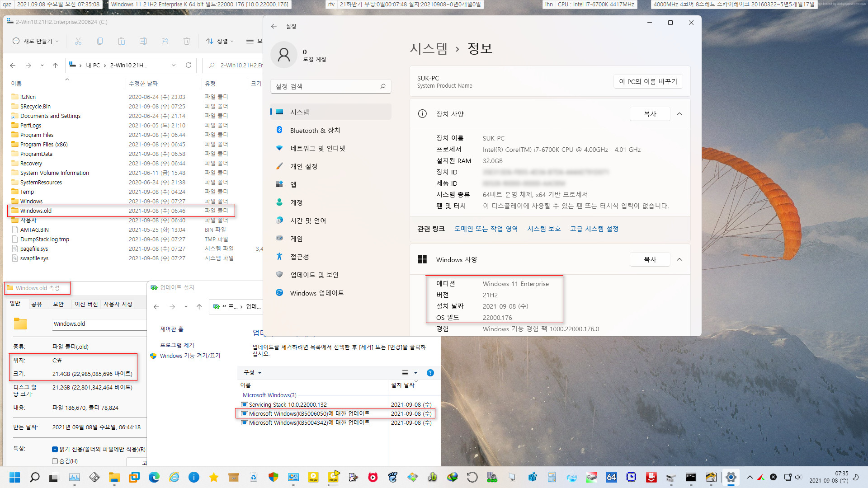
Task: Copy the Windows 사양 details
Action: 650,259
